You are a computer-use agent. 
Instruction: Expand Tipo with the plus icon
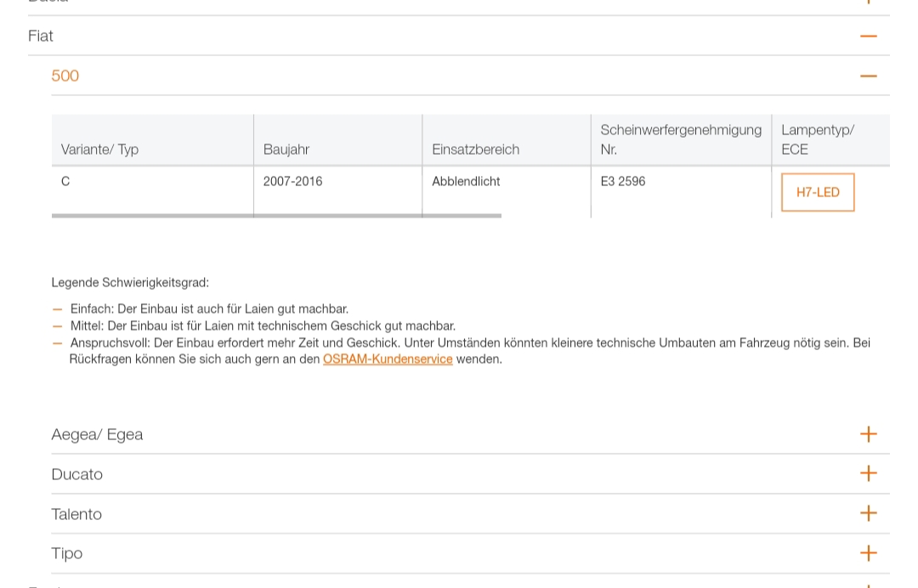pos(868,553)
